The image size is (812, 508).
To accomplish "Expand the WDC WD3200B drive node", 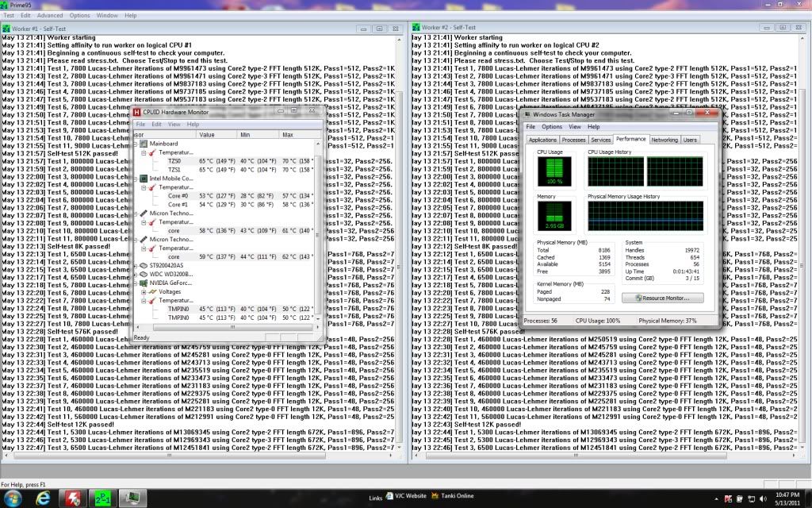I will pyautogui.click(x=135, y=274).
